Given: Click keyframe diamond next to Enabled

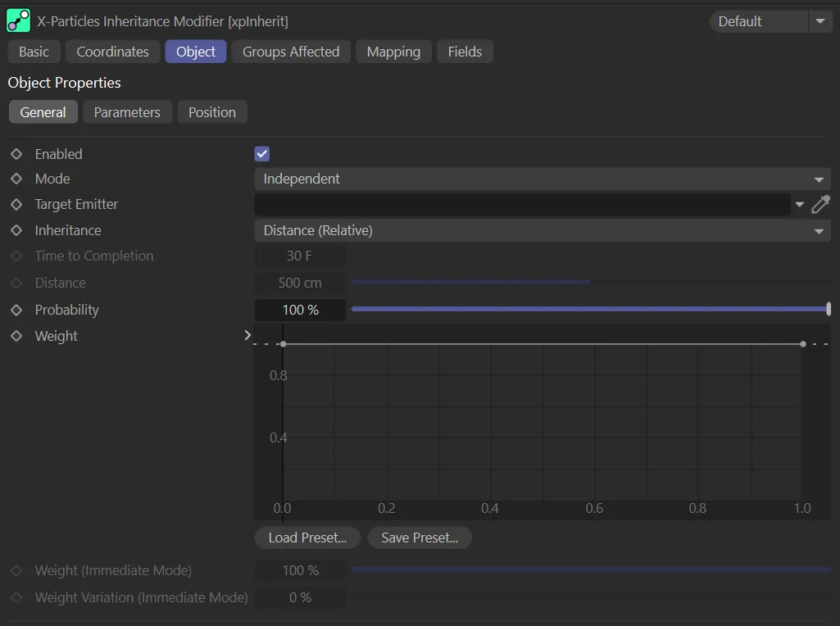Looking at the screenshot, I should pyautogui.click(x=16, y=154).
